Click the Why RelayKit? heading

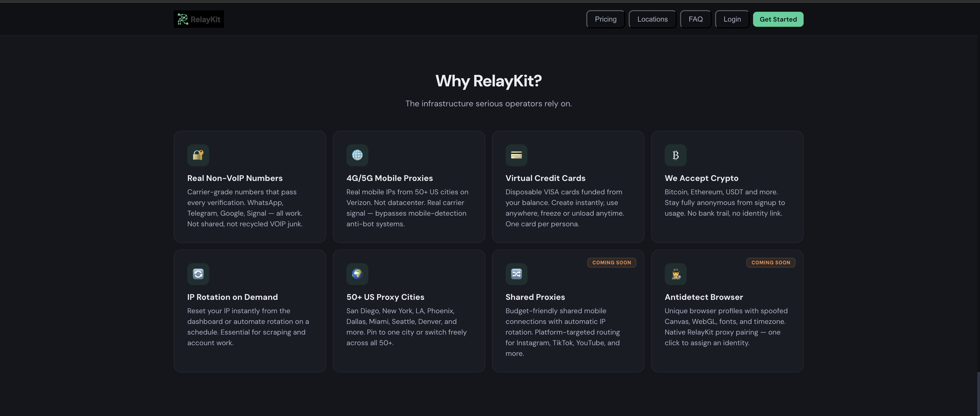(488, 81)
